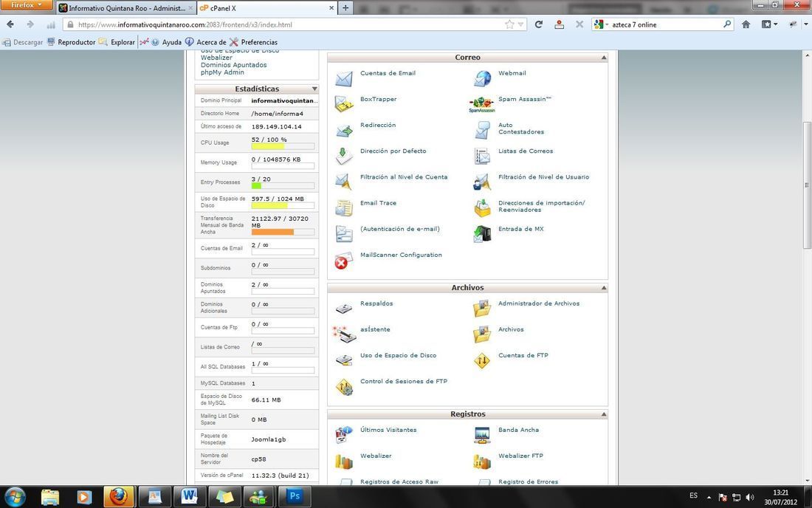Open the MailScanner Configuration icon
Viewport: 812px width, 508px height.
pos(343,261)
